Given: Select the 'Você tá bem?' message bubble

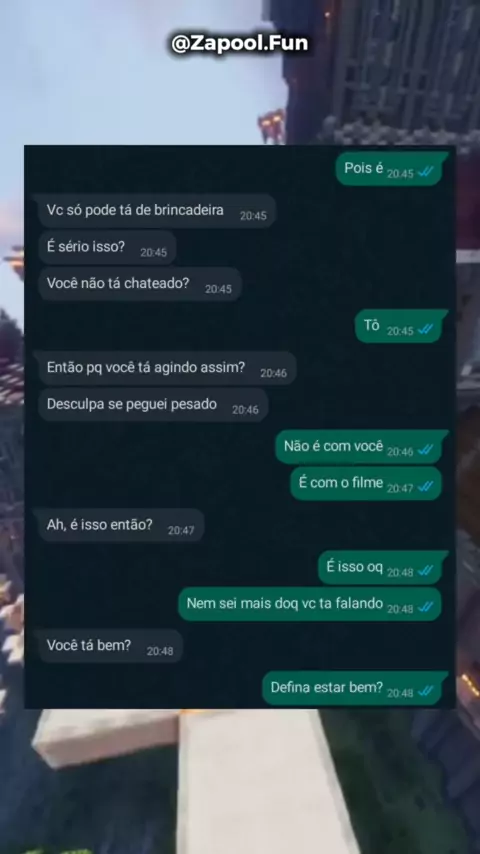Looking at the screenshot, I should pyautogui.click(x=108, y=646).
